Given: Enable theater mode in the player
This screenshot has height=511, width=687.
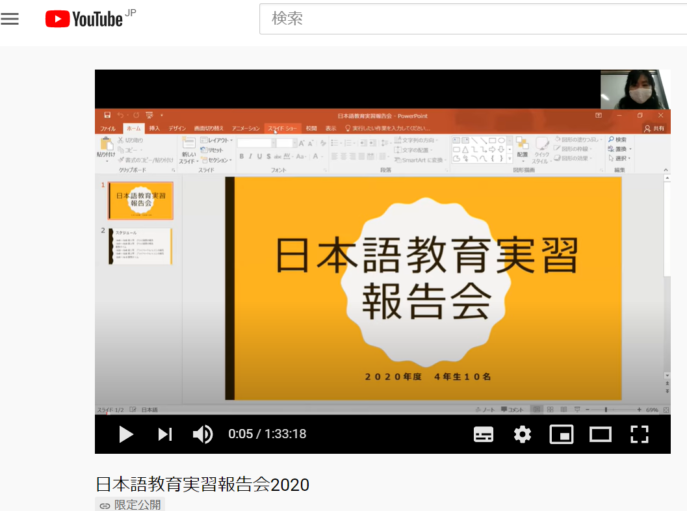Looking at the screenshot, I should click(x=600, y=434).
